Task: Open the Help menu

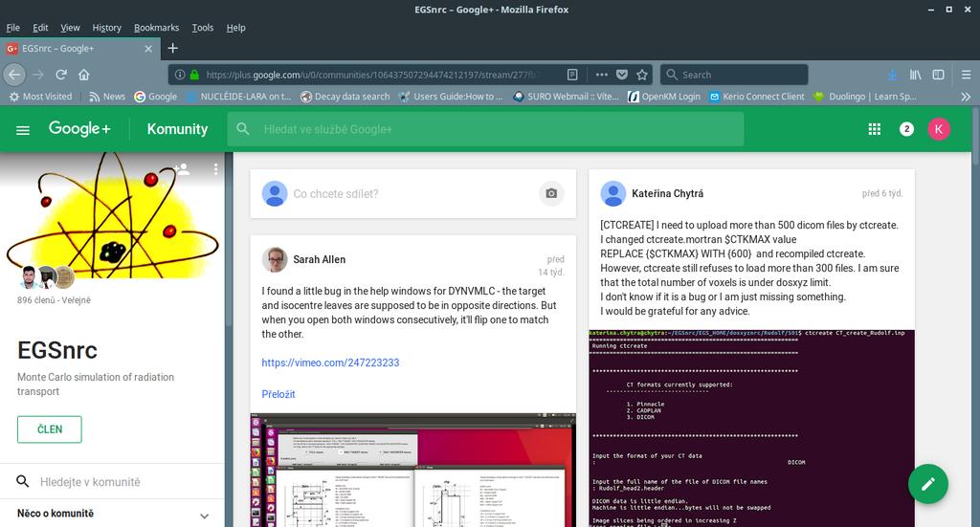Action: (235, 28)
